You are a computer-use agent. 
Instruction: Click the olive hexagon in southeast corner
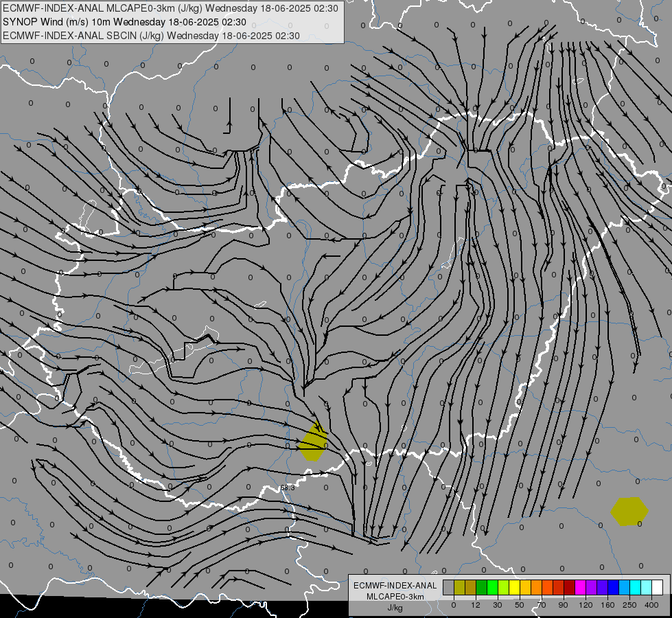[629, 511]
